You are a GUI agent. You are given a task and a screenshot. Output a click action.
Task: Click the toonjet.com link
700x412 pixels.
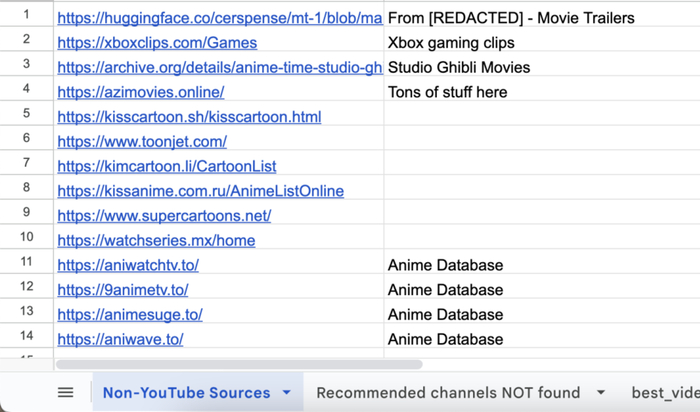pos(142,142)
